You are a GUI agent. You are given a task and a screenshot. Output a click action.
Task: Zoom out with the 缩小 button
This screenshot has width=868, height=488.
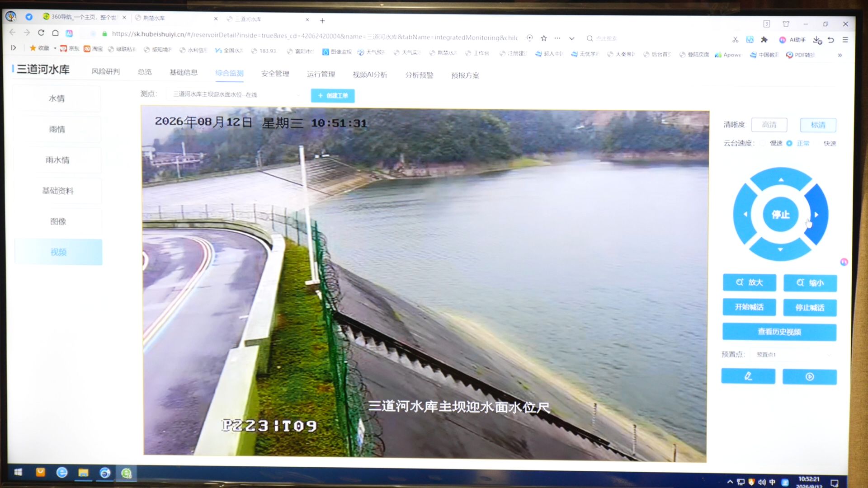pos(810,283)
